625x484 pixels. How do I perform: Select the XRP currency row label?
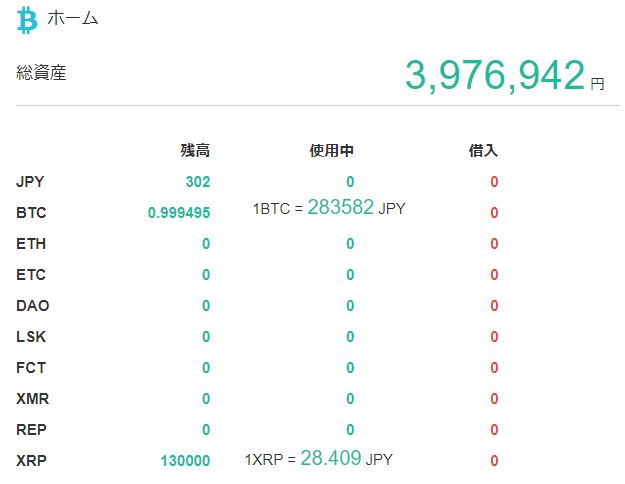31,461
